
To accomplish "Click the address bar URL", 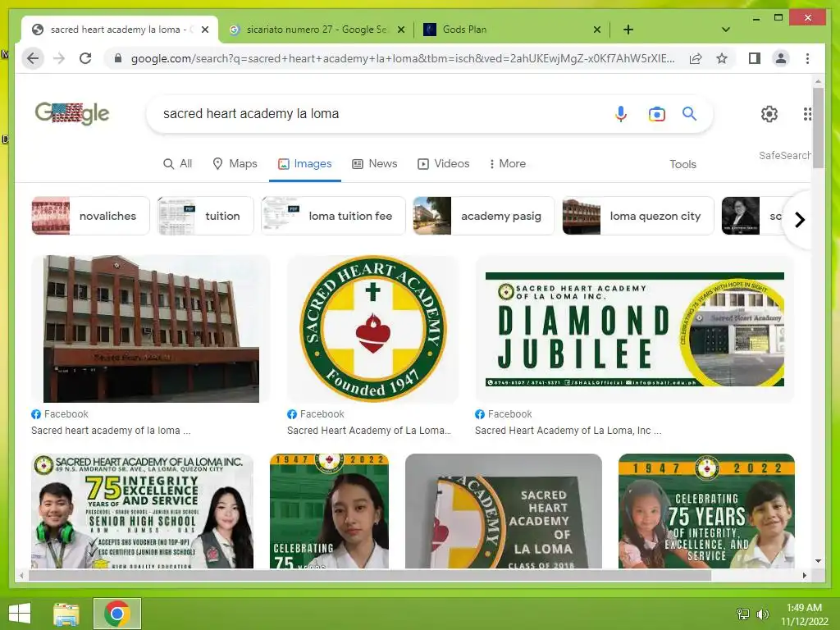I will [403, 58].
